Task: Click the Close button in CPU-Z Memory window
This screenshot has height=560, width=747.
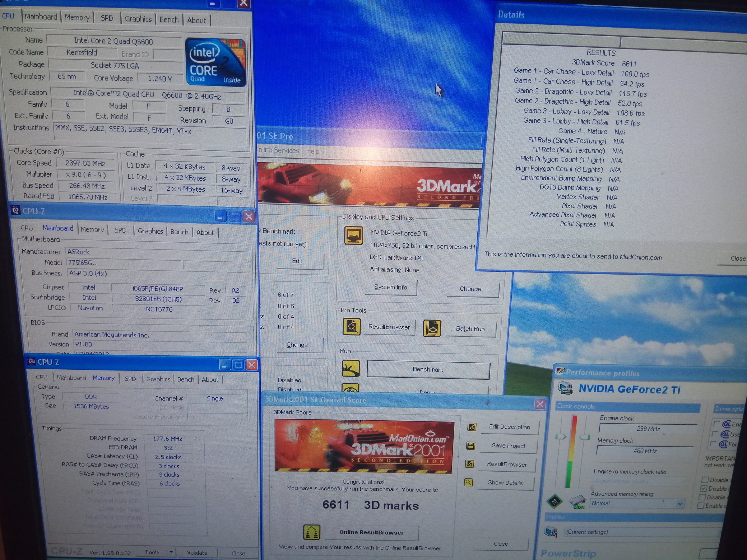Action: click(x=238, y=553)
